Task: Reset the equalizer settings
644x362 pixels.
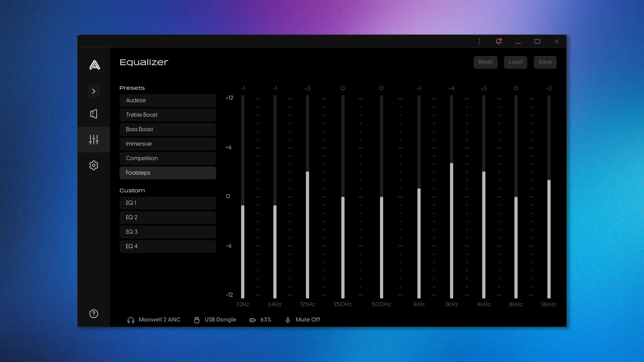Action: tap(485, 62)
